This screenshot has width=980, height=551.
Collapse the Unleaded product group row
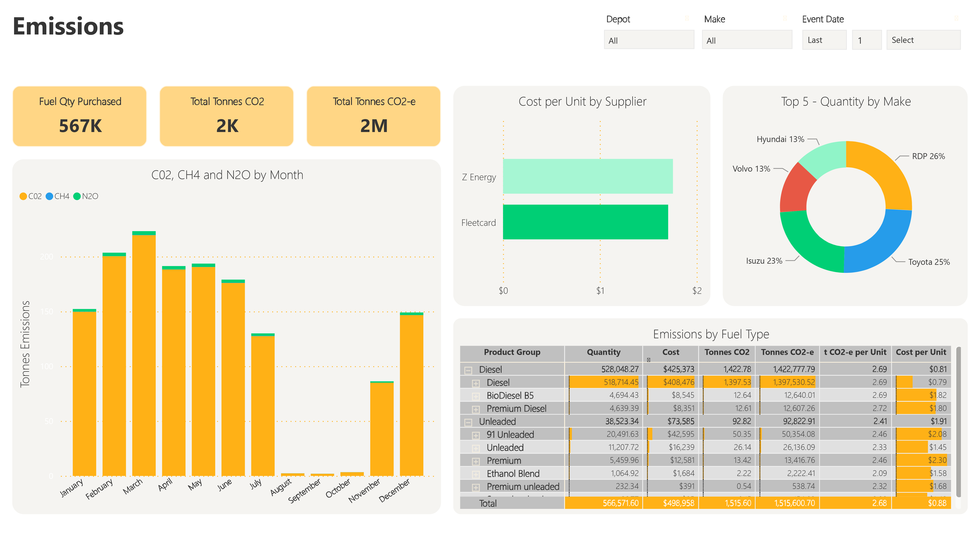468,422
